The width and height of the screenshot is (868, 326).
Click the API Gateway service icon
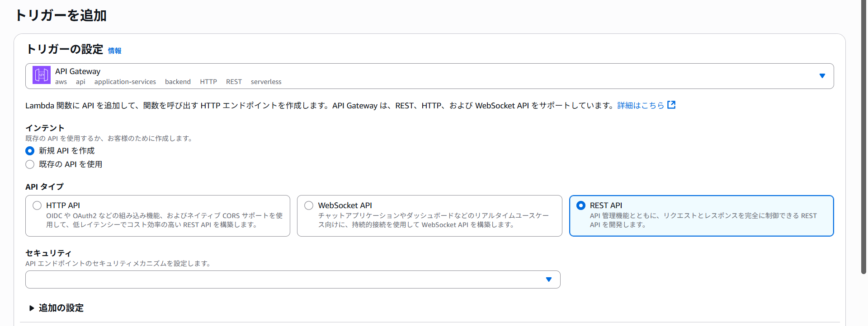42,75
